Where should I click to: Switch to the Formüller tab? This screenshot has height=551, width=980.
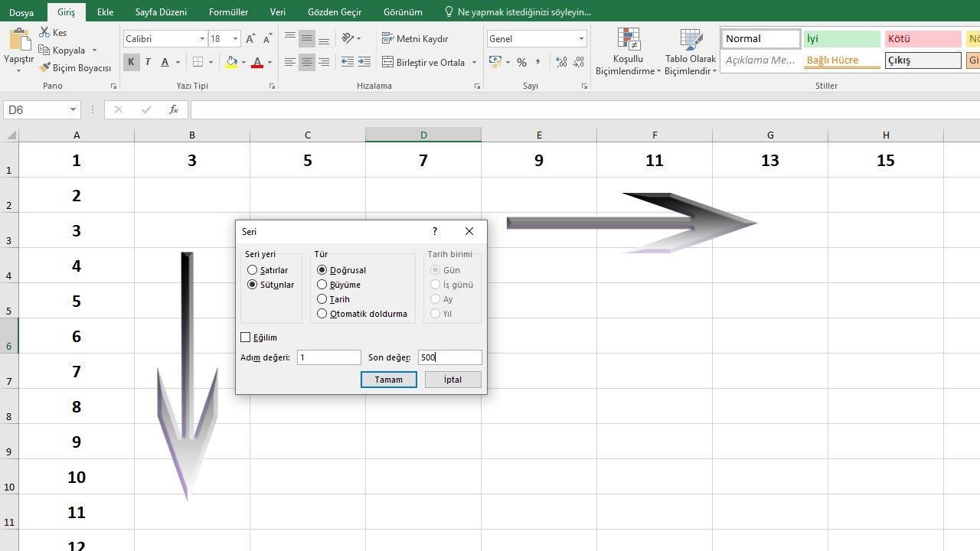[229, 13]
